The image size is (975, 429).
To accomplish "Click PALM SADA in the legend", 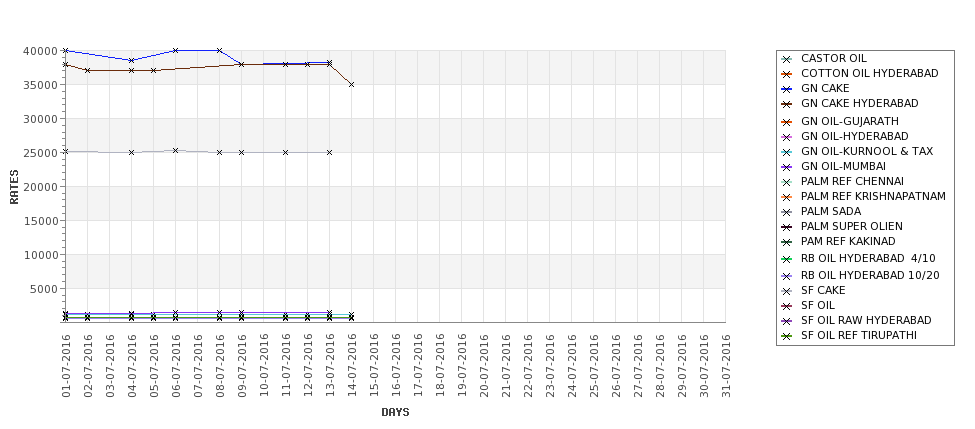I will pyautogui.click(x=821, y=211).
